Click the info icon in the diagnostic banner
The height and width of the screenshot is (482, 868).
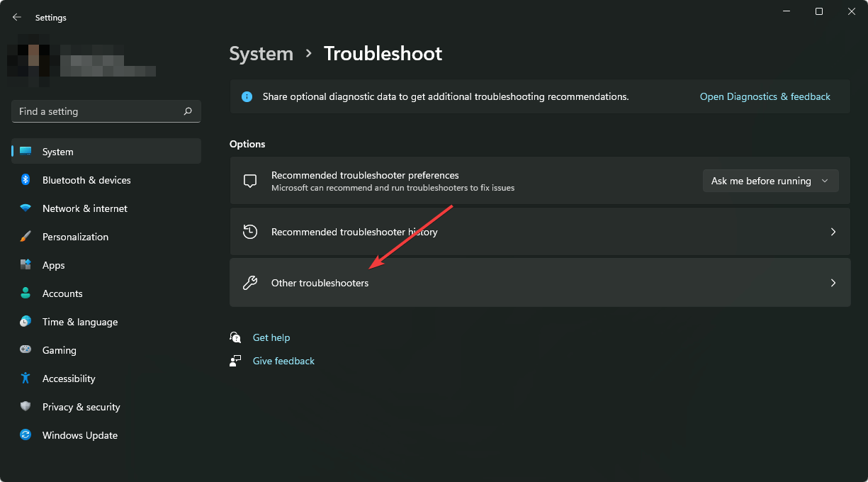(247, 96)
